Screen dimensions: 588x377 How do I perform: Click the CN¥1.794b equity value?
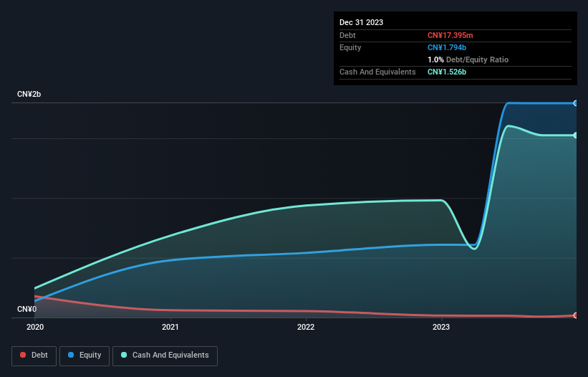coord(447,47)
